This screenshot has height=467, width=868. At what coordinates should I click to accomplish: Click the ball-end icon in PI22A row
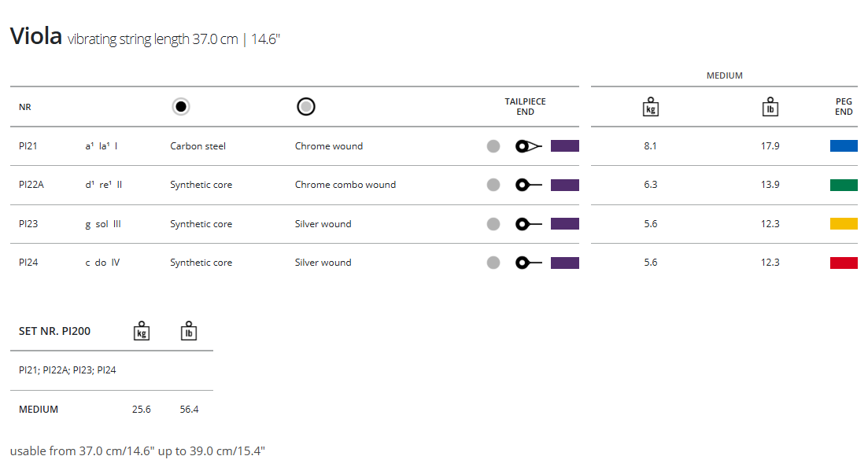(528, 185)
